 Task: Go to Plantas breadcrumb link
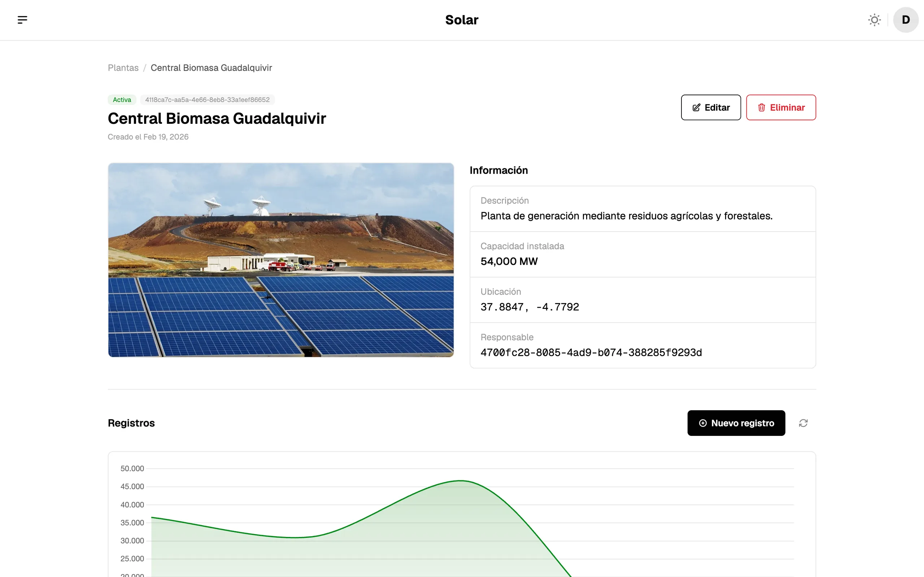pos(123,68)
